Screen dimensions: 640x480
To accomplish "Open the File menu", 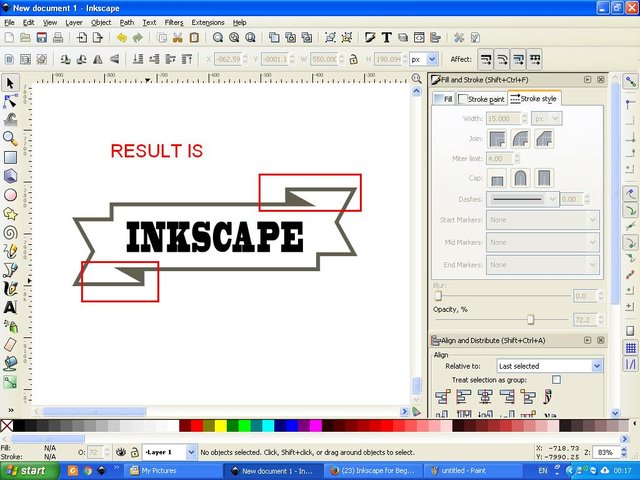I will [9, 22].
